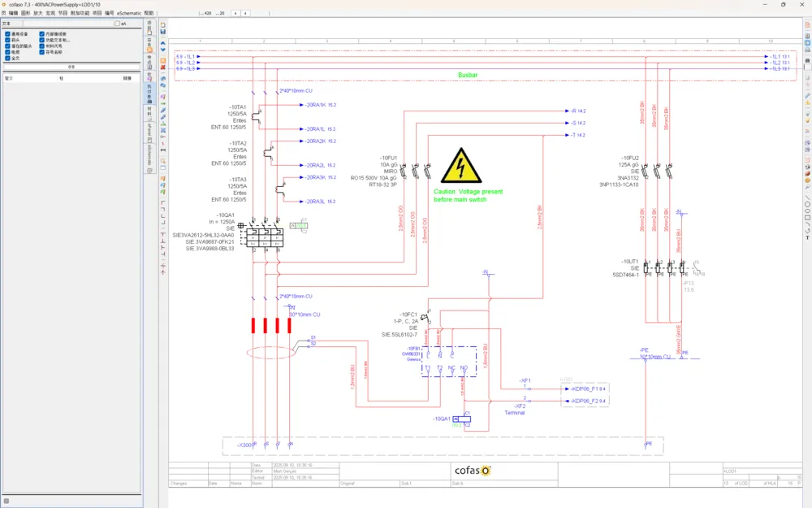Click the red X delete icon

pyautogui.click(x=163, y=67)
